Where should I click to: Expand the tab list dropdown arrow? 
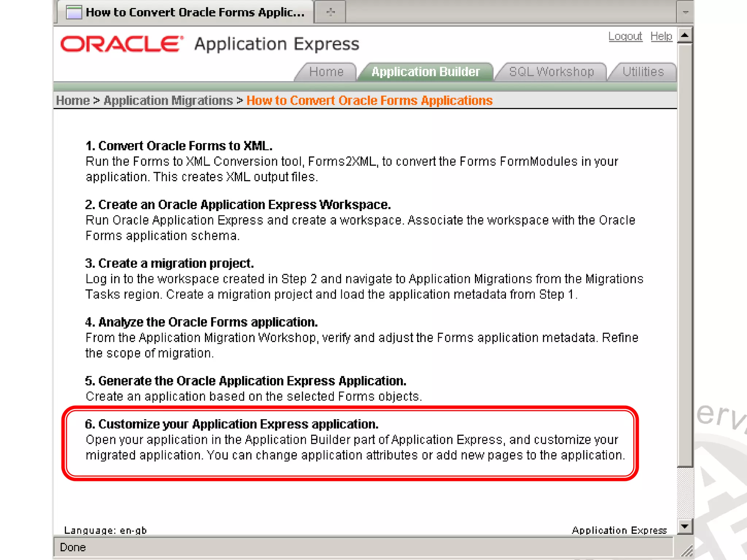pos(686,12)
